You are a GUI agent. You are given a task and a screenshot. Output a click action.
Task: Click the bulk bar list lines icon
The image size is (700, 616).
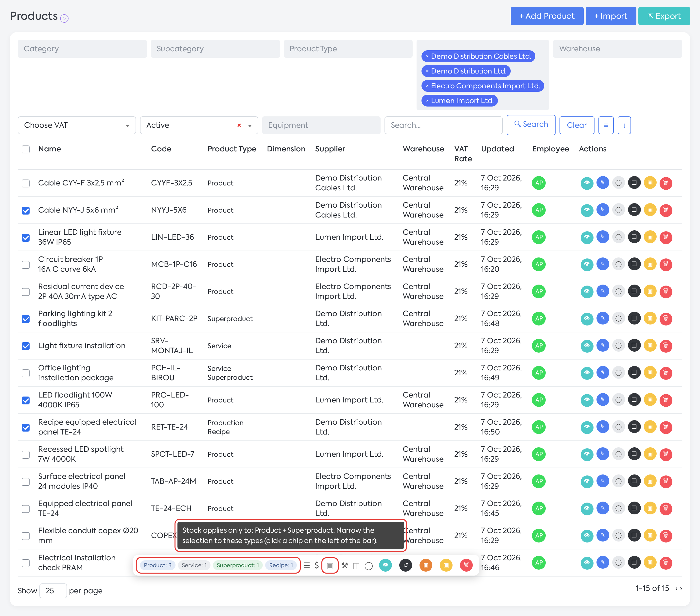coord(307,565)
